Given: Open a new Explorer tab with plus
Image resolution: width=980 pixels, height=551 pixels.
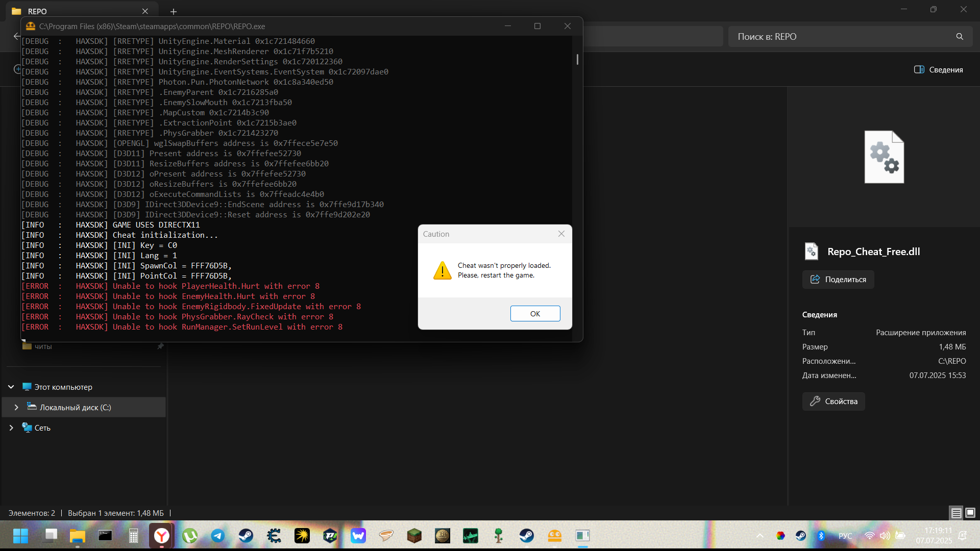Looking at the screenshot, I should [x=174, y=11].
